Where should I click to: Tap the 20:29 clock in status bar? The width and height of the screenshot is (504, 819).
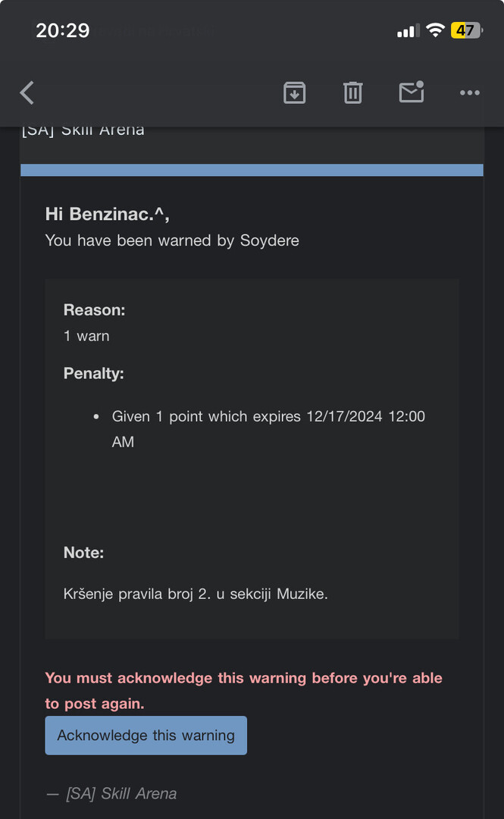click(62, 30)
